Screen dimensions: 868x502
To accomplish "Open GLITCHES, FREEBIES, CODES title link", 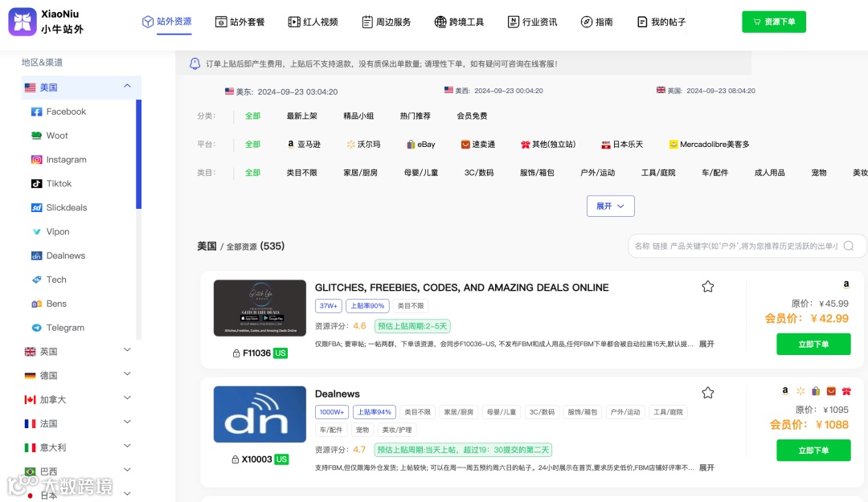I will [x=461, y=288].
